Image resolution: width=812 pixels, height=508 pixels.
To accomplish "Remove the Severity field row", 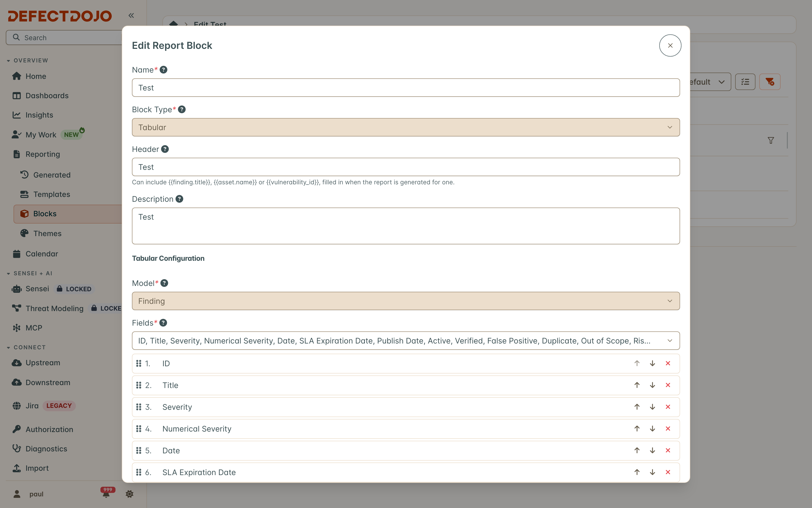I will [x=668, y=407].
